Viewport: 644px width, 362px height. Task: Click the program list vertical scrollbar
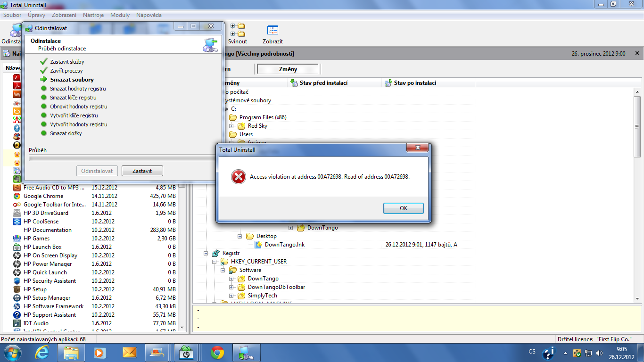182,257
